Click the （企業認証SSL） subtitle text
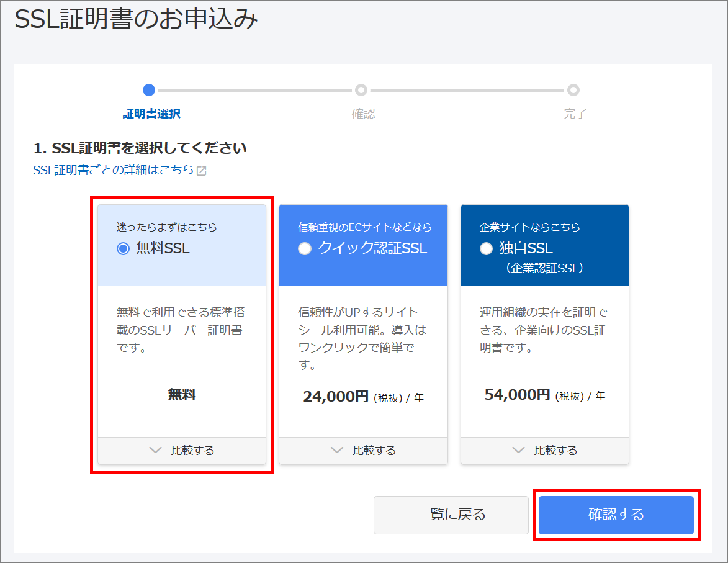The width and height of the screenshot is (728, 563). [545, 269]
